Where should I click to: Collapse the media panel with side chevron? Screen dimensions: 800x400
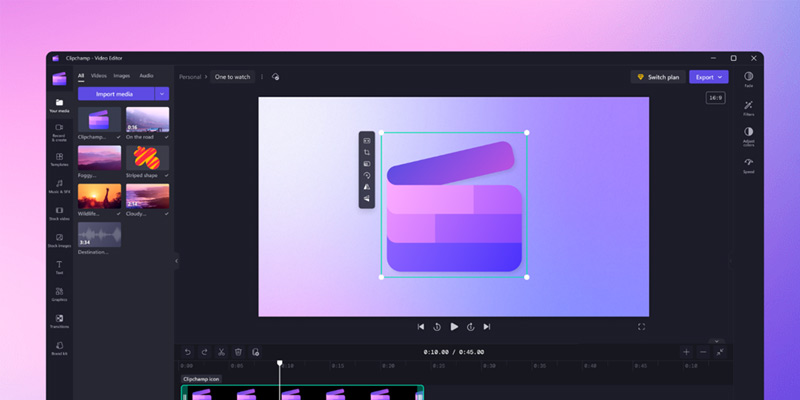click(x=177, y=261)
